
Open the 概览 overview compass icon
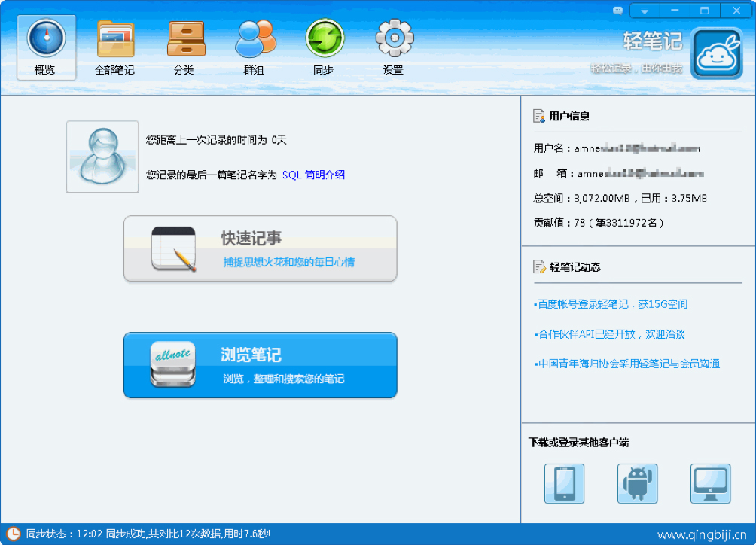(x=46, y=47)
